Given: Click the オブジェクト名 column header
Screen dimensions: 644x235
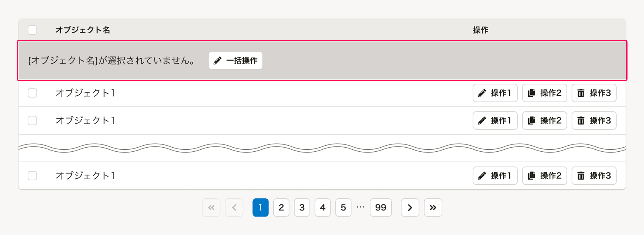Looking at the screenshot, I should point(83,30).
